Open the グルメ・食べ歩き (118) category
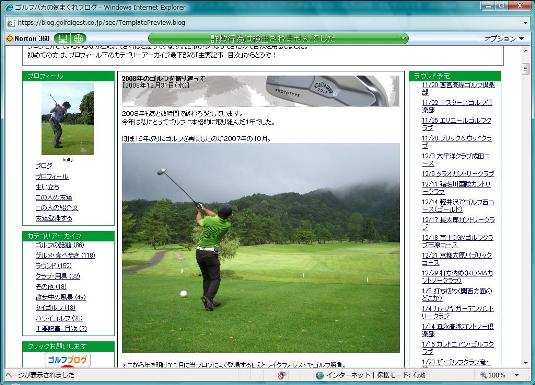Screen dimensions: 535x385 (66, 255)
